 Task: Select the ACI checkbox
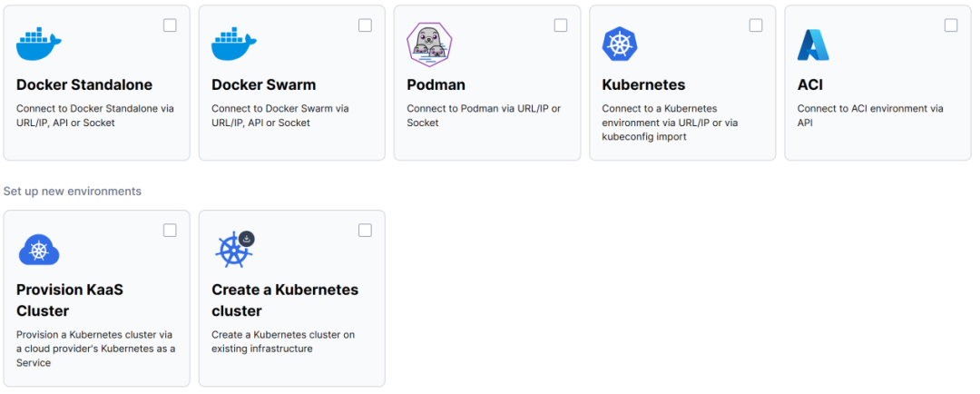point(951,25)
